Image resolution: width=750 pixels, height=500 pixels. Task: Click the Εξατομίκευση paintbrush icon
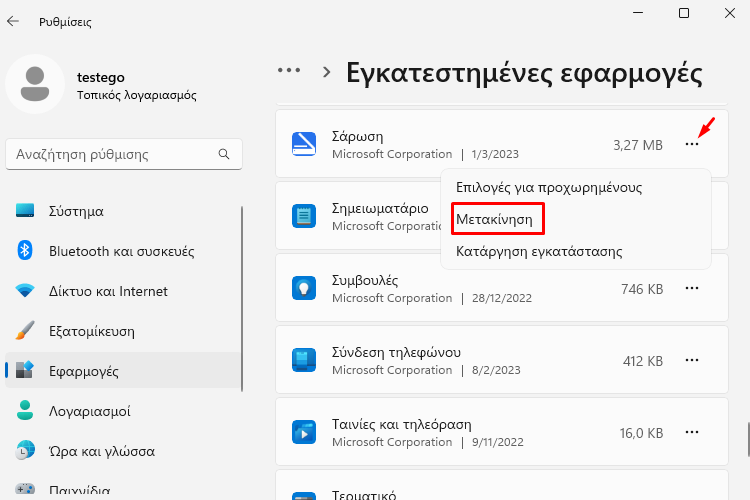[25, 331]
